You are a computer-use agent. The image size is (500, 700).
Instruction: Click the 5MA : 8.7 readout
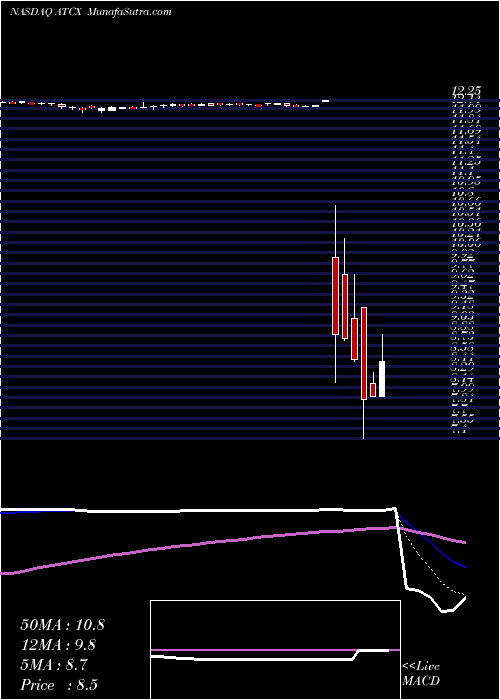coord(54,665)
